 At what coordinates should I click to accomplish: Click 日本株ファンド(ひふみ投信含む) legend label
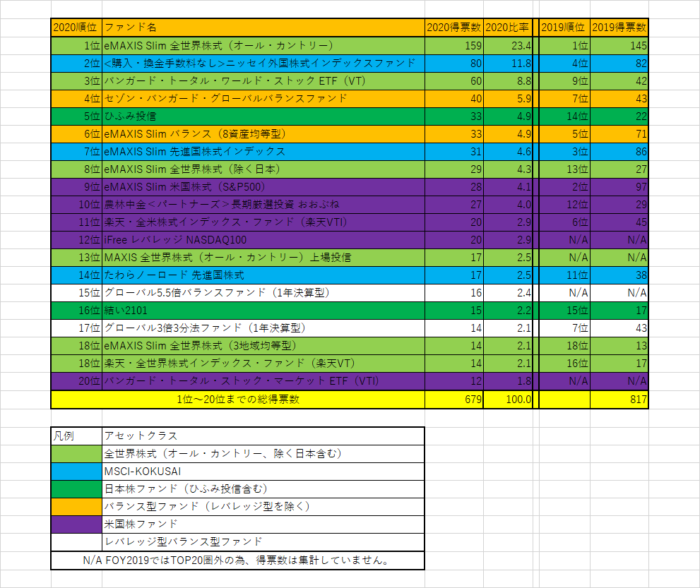263,489
